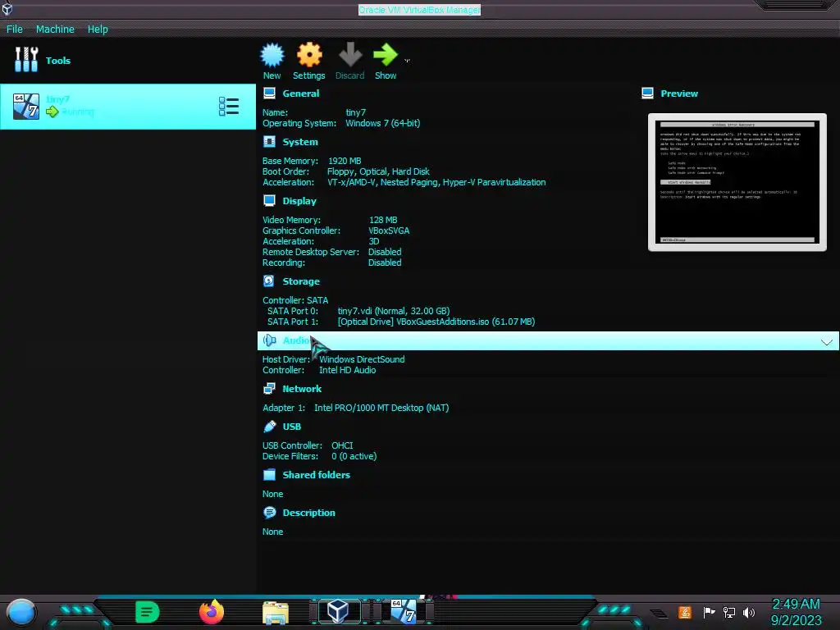Click the USB section plug icon
This screenshot has height=630, width=840.
[x=269, y=426]
